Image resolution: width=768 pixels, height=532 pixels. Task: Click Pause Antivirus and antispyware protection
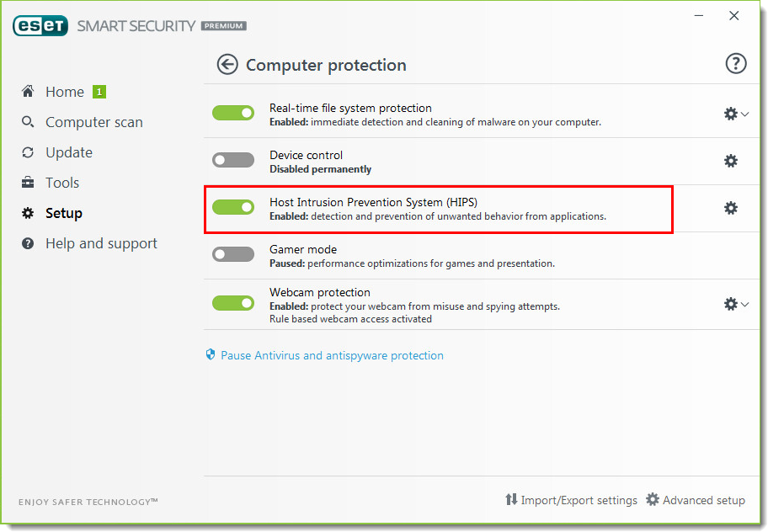332,355
